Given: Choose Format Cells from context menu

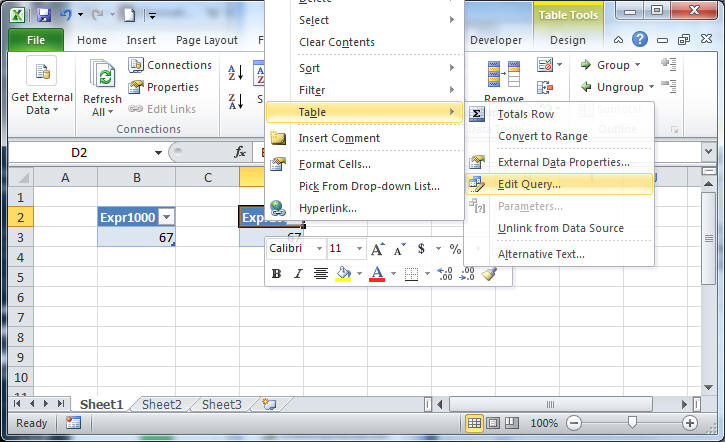Looking at the screenshot, I should pyautogui.click(x=364, y=164).
